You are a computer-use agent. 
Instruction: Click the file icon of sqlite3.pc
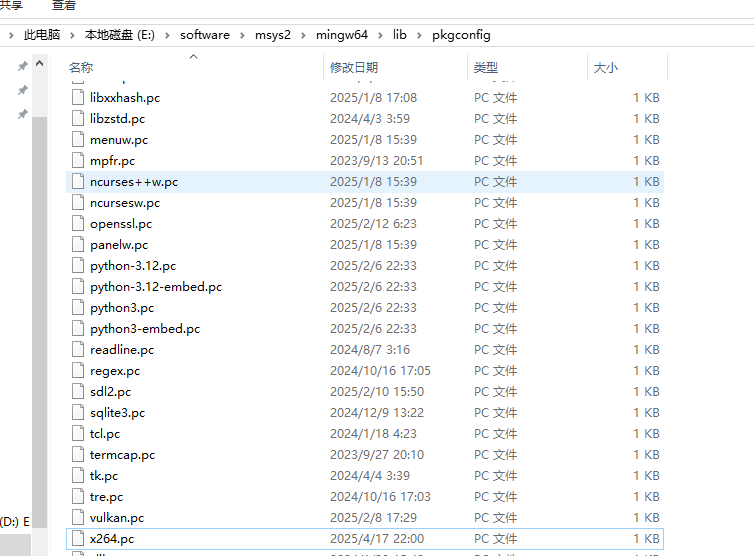click(x=78, y=413)
